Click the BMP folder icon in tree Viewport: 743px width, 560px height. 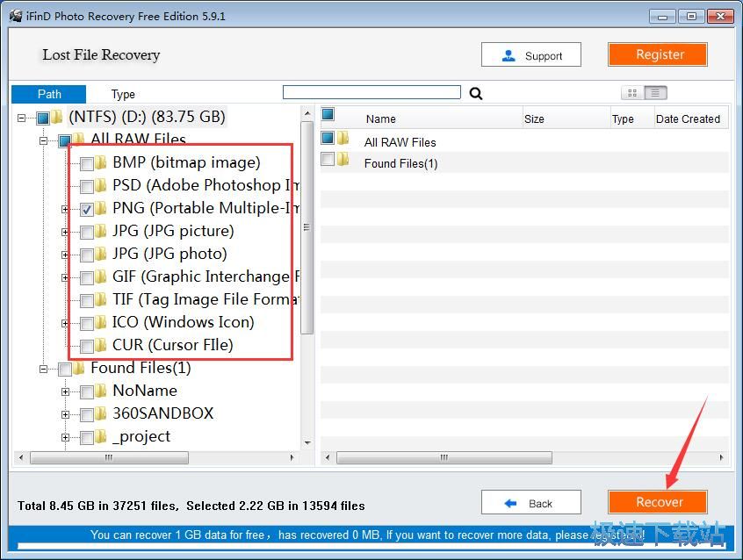[101, 162]
